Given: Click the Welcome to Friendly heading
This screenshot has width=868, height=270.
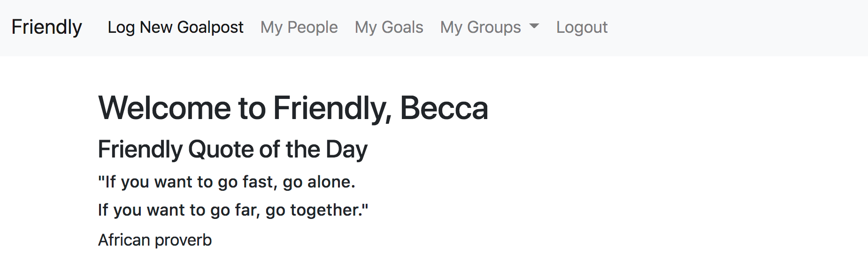Looking at the screenshot, I should click(293, 108).
